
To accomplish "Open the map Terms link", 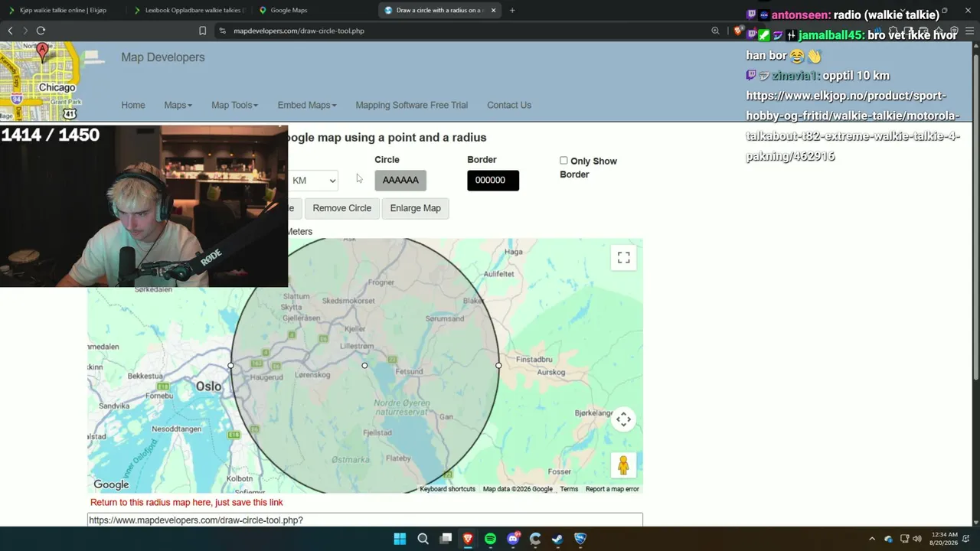I will [569, 489].
